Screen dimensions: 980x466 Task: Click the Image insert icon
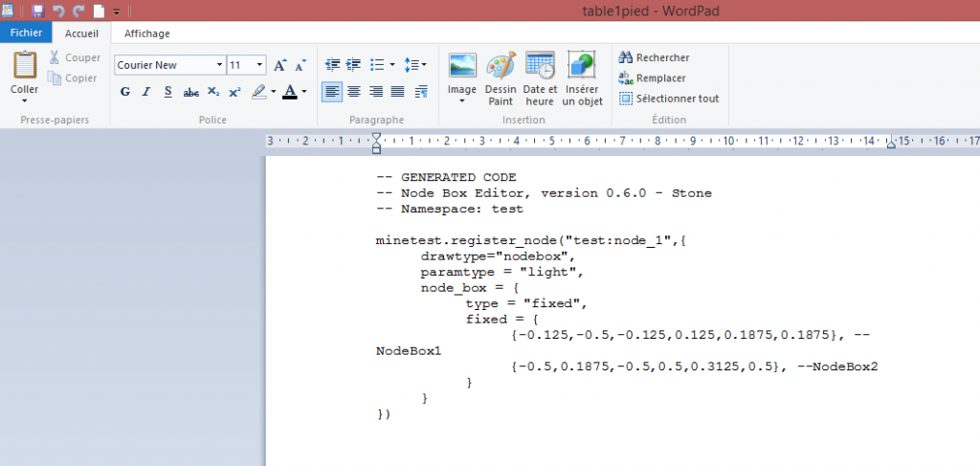(x=462, y=65)
